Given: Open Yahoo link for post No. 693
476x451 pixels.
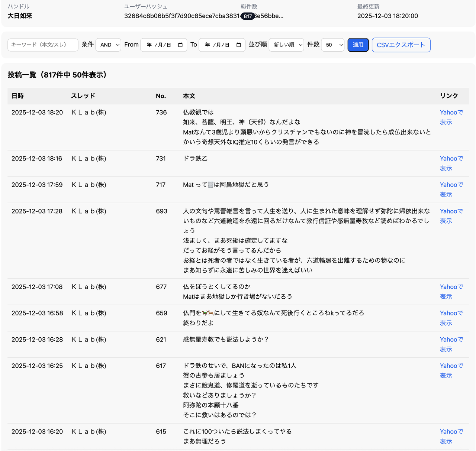Looking at the screenshot, I should tap(451, 216).
